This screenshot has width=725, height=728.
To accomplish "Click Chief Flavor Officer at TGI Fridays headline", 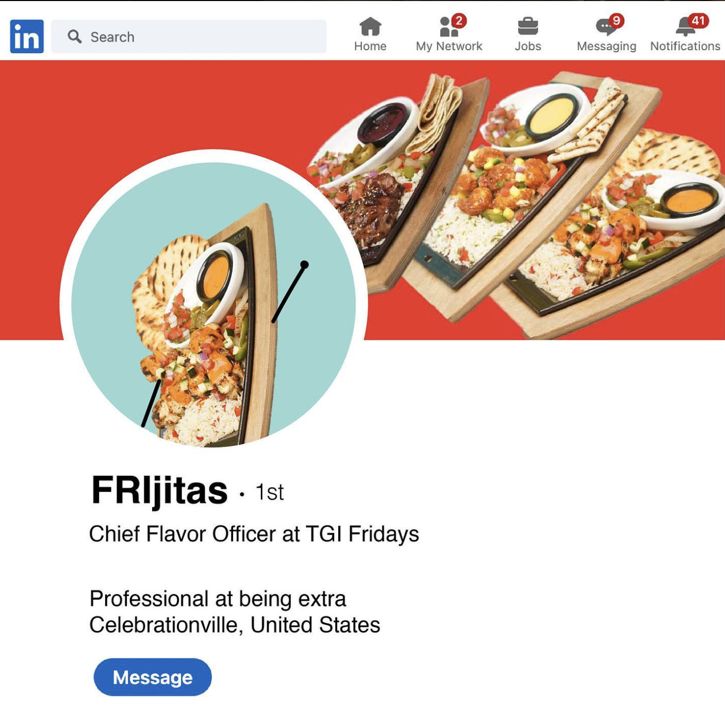I will pos(254,534).
